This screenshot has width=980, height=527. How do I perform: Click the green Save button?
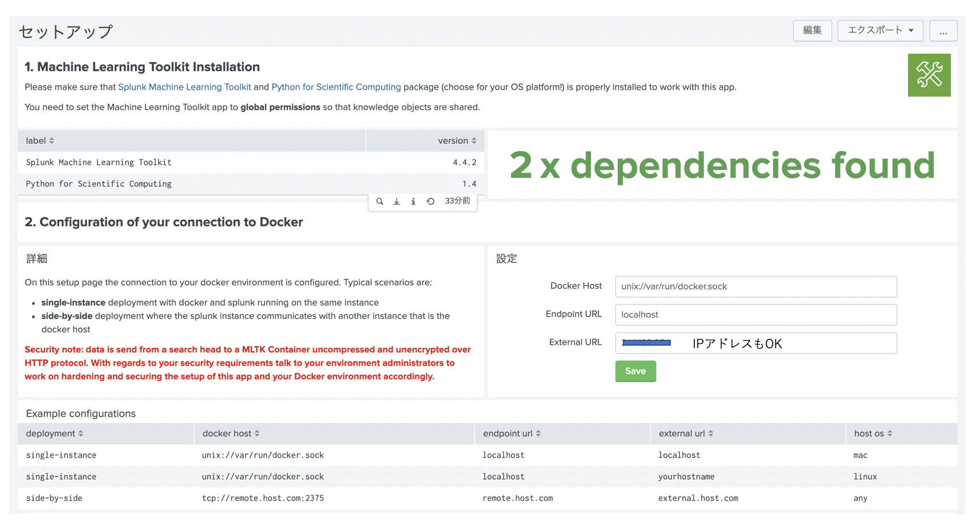pos(635,371)
